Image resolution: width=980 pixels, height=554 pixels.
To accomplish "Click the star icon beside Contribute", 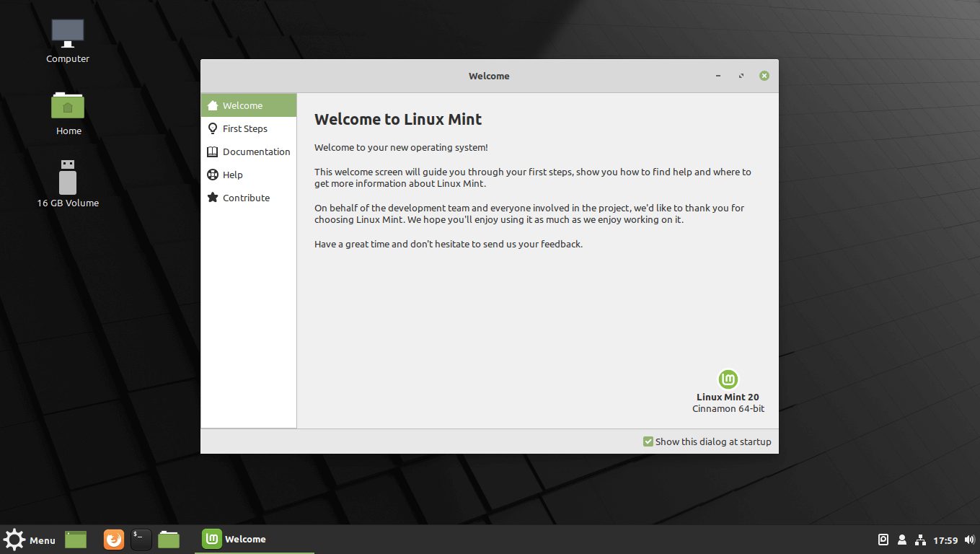I will (x=213, y=197).
